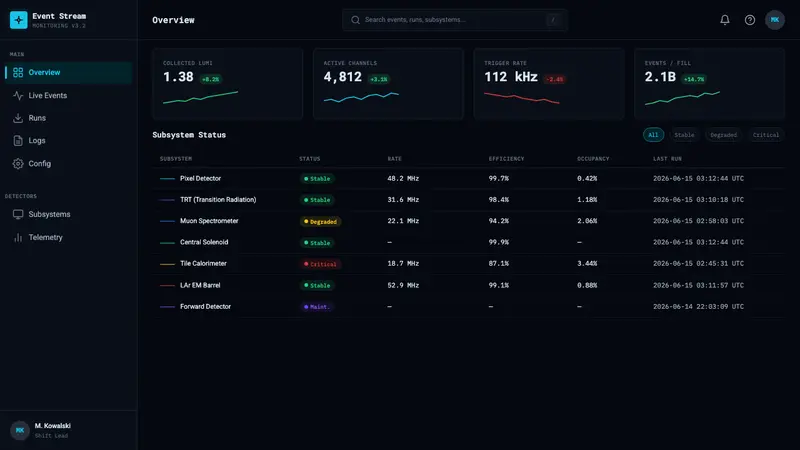The height and width of the screenshot is (450, 800).
Task: Sort by Occupancy column header
Action: coord(593,159)
